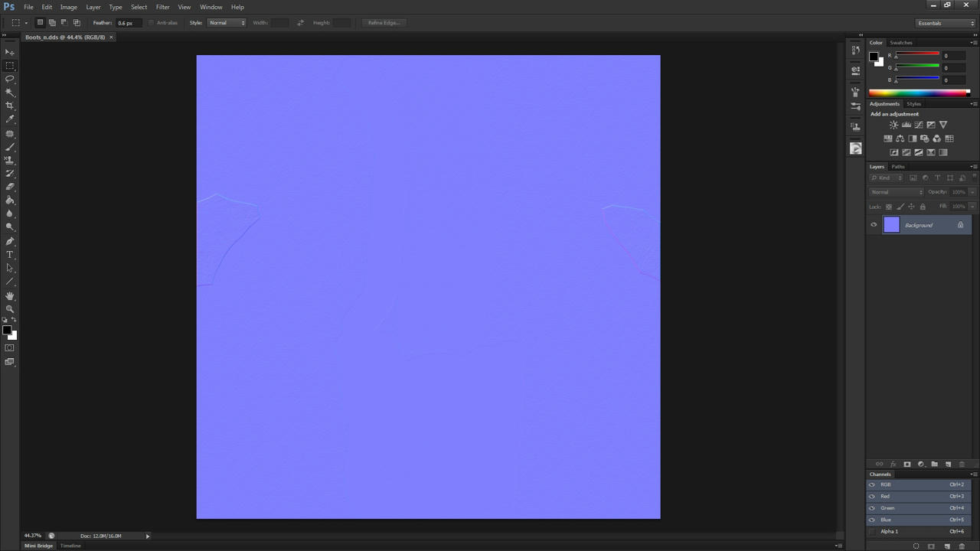Toggle visibility of Green channel

(x=872, y=508)
